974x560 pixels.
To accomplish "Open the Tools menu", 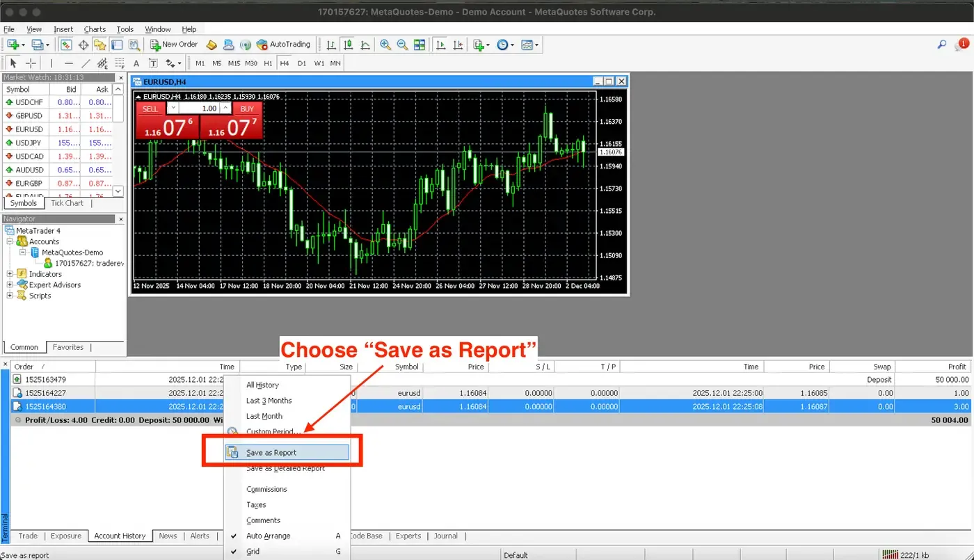I will point(125,29).
